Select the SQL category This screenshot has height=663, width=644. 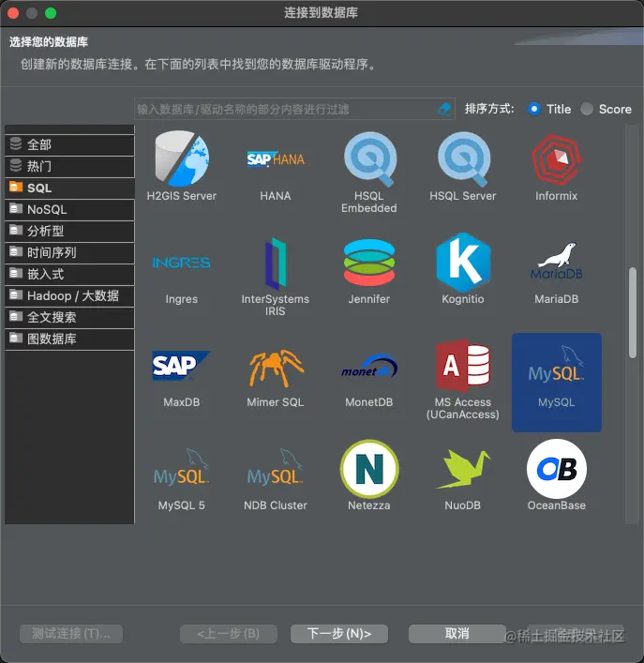69,188
